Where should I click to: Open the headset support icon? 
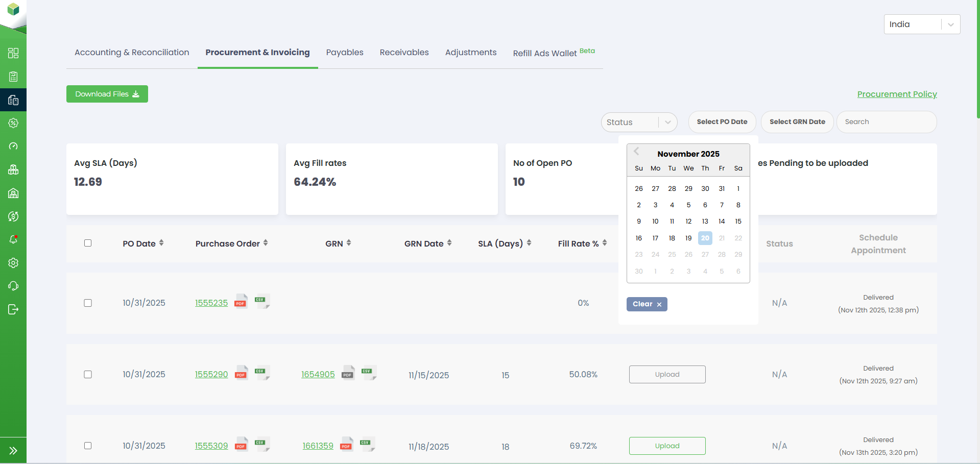[13, 286]
